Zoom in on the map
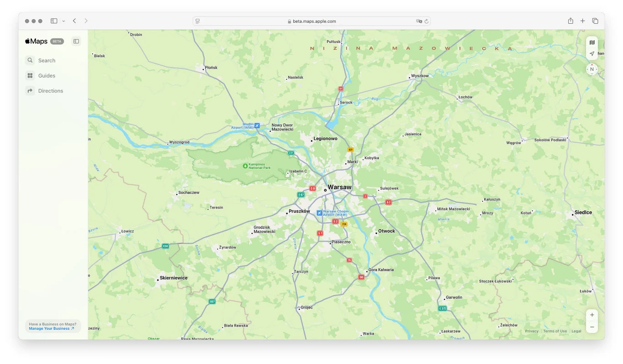Viewport: 623px width, 364px height. (x=592, y=314)
